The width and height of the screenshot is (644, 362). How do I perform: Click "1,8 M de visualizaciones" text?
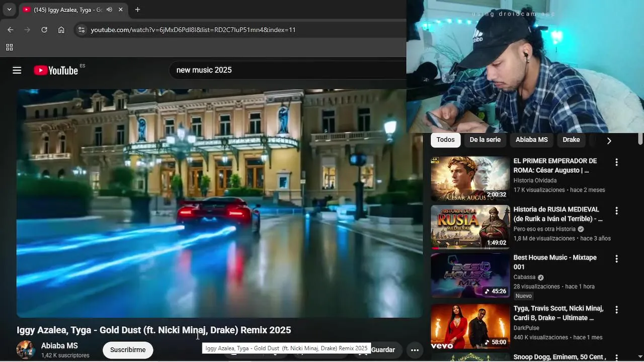pyautogui.click(x=544, y=238)
